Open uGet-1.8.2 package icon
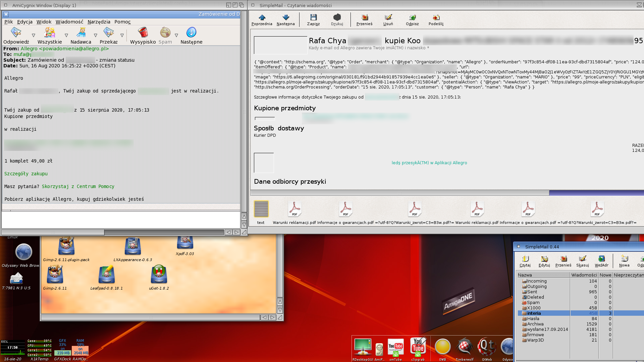 159,275
